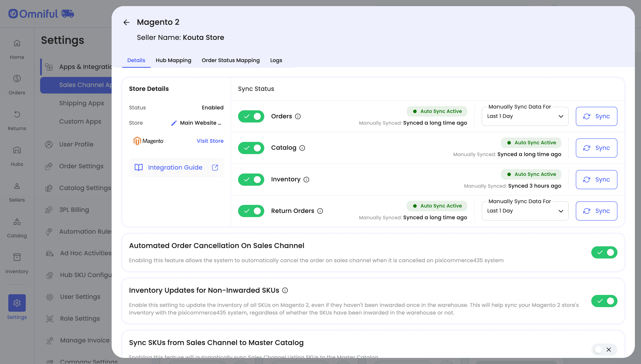The height and width of the screenshot is (364, 641).
Task: Click the info icon next to Orders
Action: [x=298, y=116]
